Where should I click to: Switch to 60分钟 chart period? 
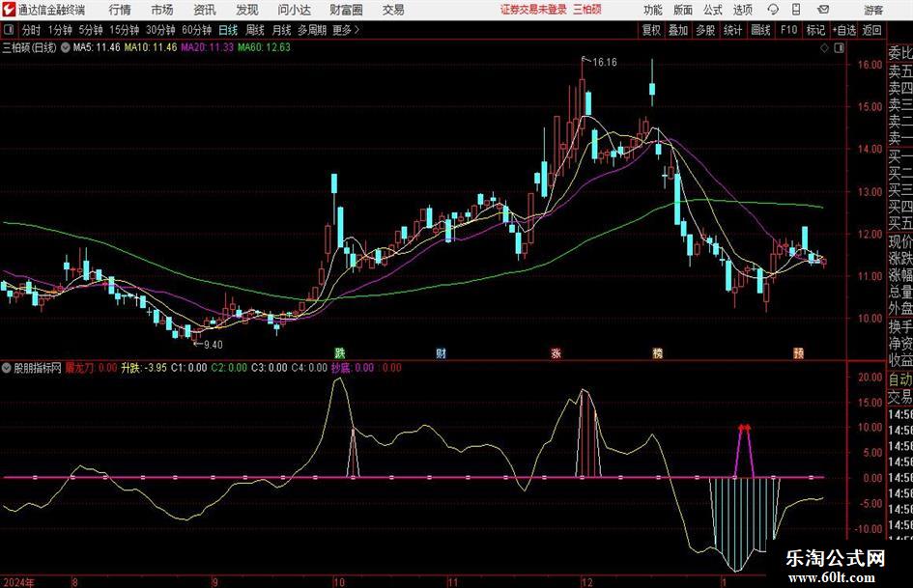pyautogui.click(x=197, y=30)
